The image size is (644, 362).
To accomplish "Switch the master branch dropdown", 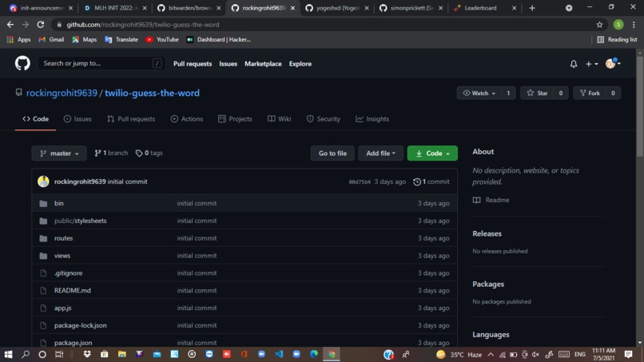I will coord(59,153).
